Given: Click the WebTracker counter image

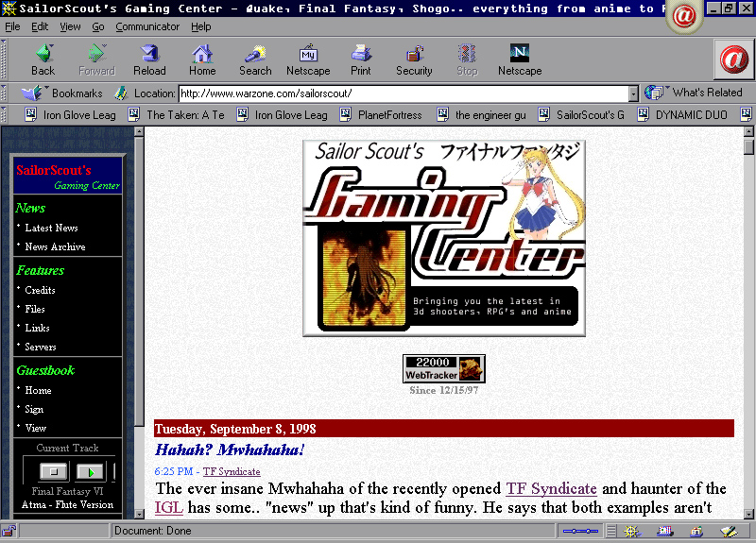Looking at the screenshot, I should (444, 368).
